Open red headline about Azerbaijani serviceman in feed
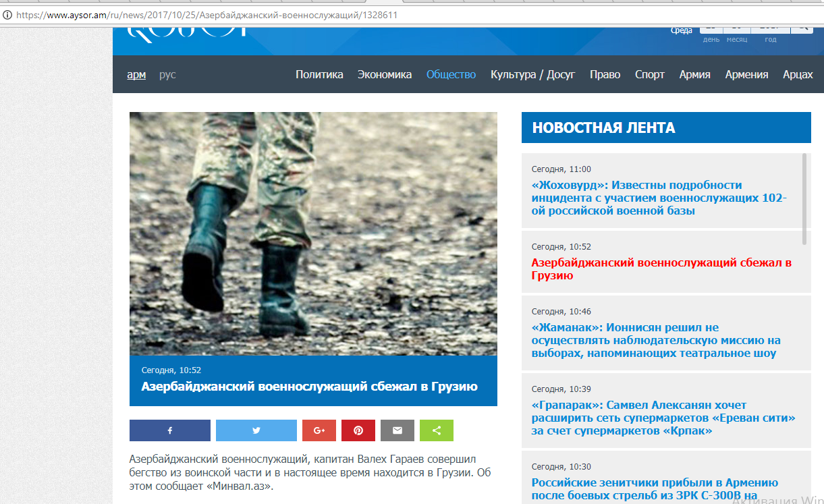This screenshot has width=824, height=504. (x=661, y=269)
